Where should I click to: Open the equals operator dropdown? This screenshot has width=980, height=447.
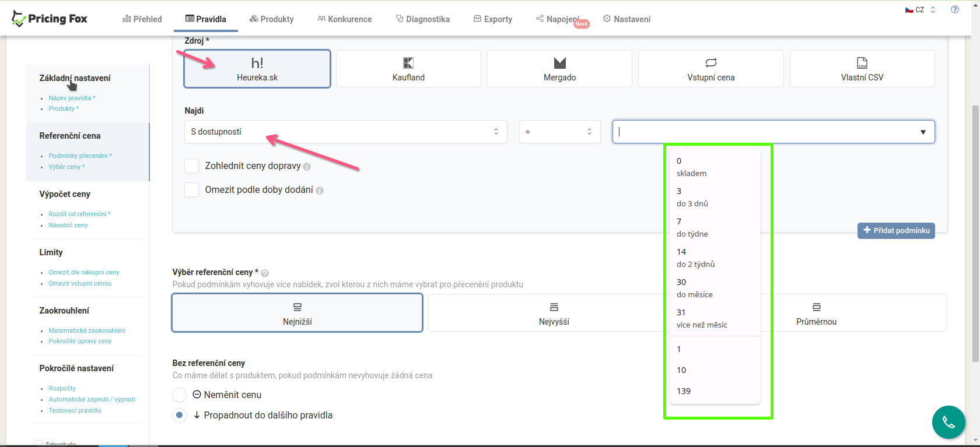click(x=560, y=132)
